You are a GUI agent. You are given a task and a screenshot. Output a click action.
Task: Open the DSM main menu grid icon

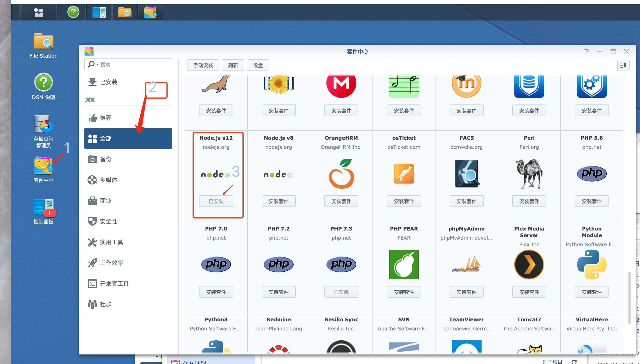click(39, 12)
